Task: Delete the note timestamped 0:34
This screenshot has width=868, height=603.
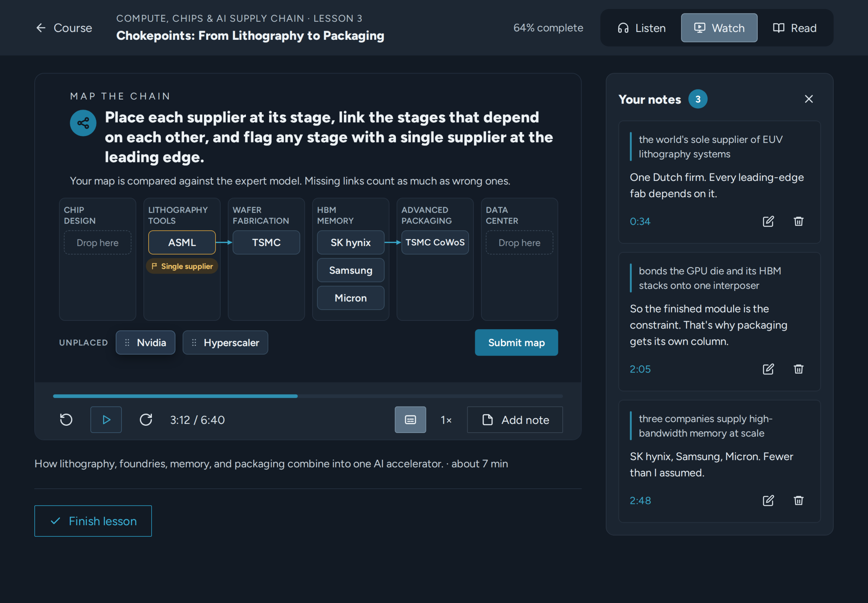Action: [x=799, y=221]
